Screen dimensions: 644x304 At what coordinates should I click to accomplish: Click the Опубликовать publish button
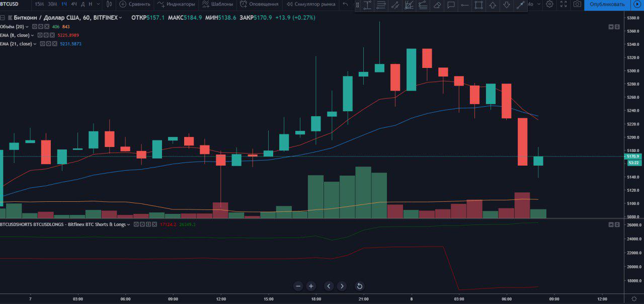(607, 4)
